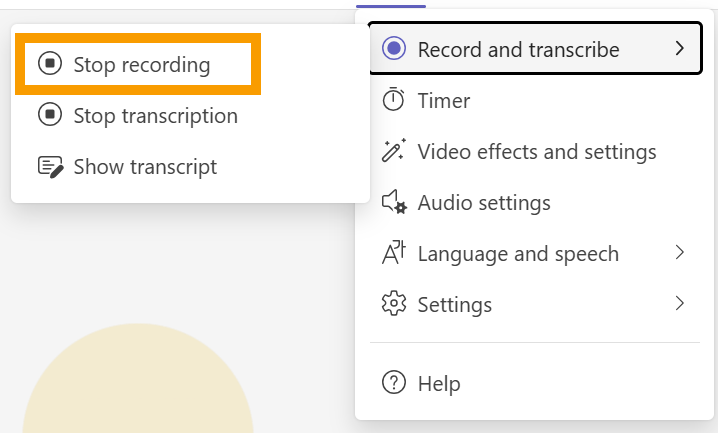
Task: Click the magic wand video effects icon
Action: pyautogui.click(x=394, y=151)
